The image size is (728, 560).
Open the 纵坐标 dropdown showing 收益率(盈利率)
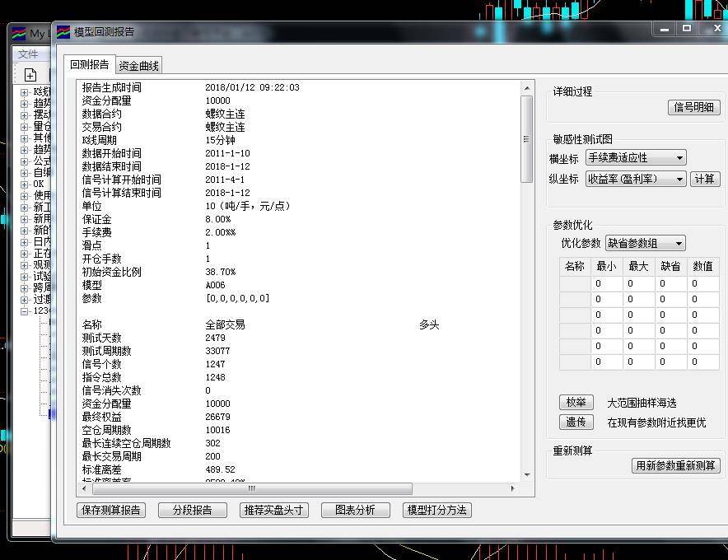tap(636, 179)
